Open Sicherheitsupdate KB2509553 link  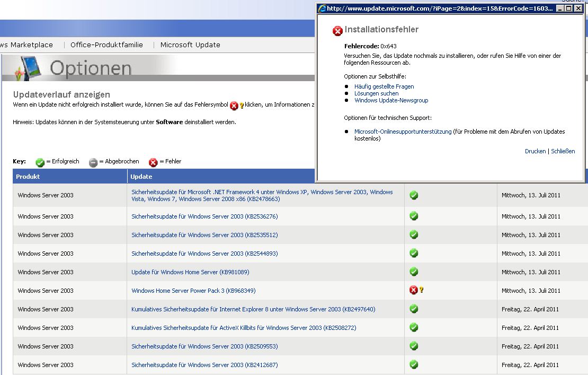click(204, 346)
